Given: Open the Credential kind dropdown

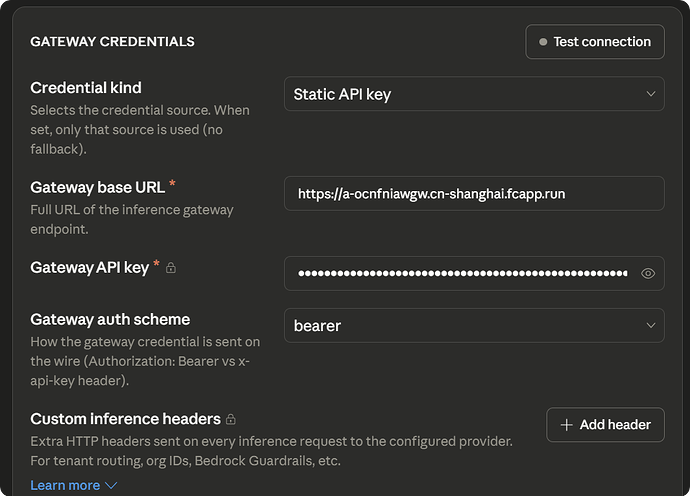Looking at the screenshot, I should (x=474, y=94).
